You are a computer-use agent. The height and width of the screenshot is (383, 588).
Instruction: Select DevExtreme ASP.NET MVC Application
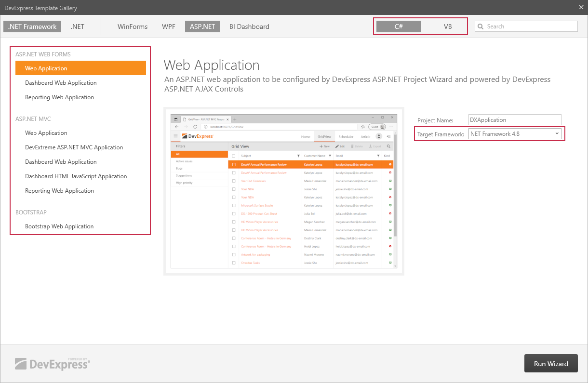(80, 147)
